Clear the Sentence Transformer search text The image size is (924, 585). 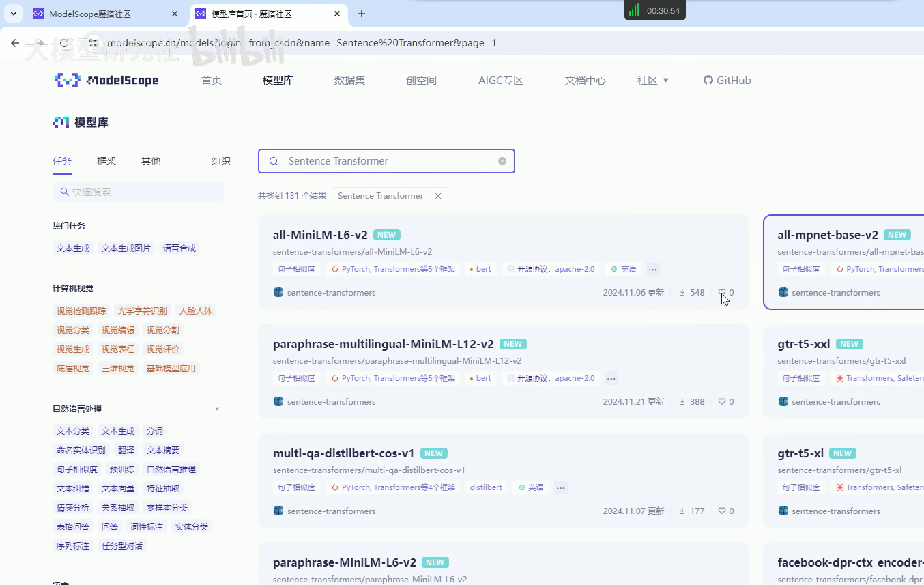click(502, 161)
